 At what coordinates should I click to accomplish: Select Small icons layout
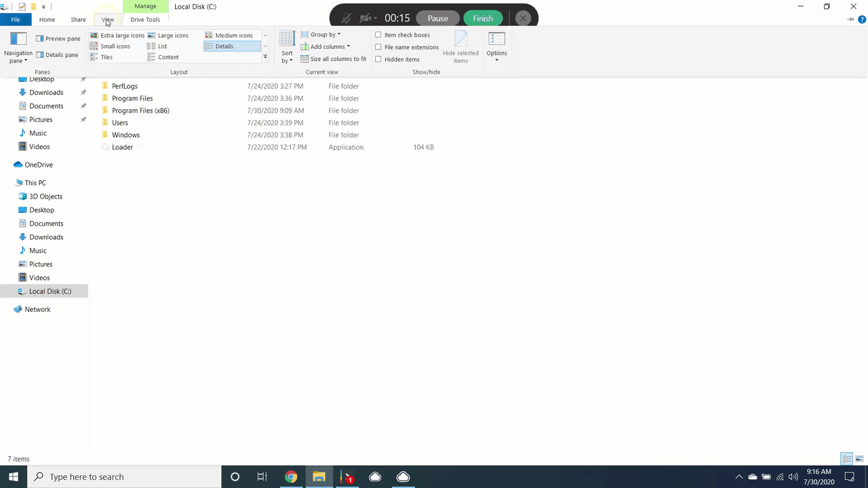111,46
